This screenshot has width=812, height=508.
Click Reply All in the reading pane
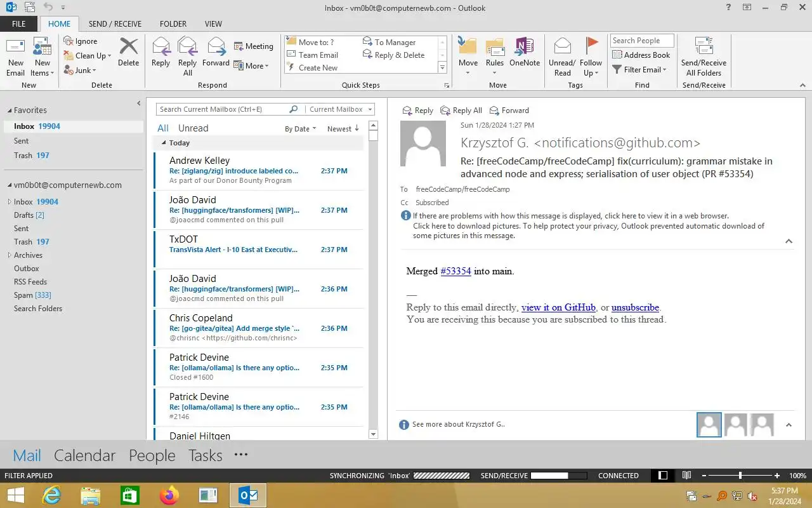point(462,110)
